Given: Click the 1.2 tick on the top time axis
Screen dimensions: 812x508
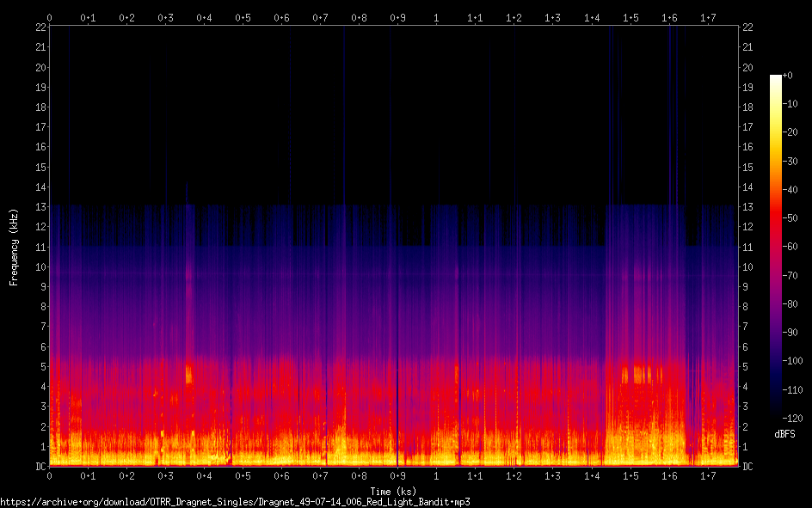Looking at the screenshot, I should 514,17.
